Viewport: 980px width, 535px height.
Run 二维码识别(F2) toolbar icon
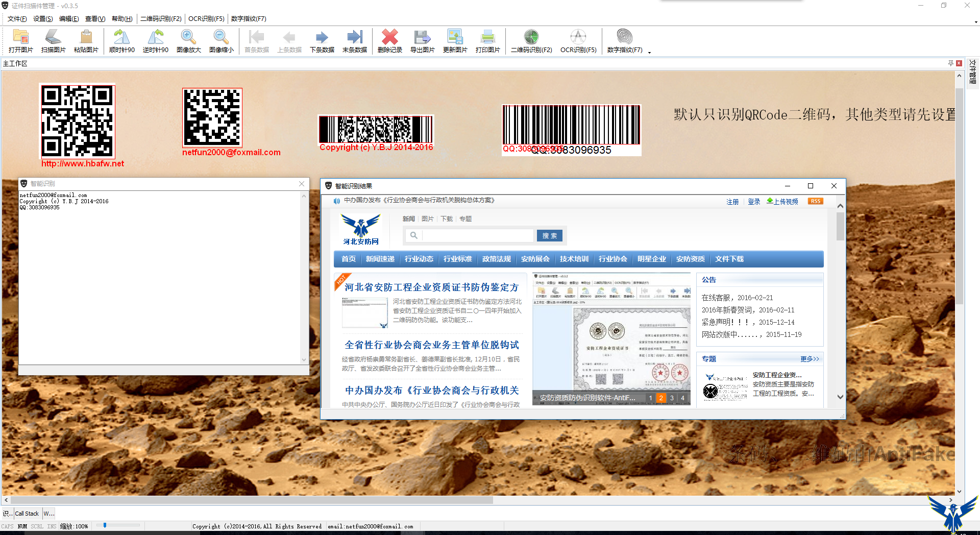coord(531,41)
